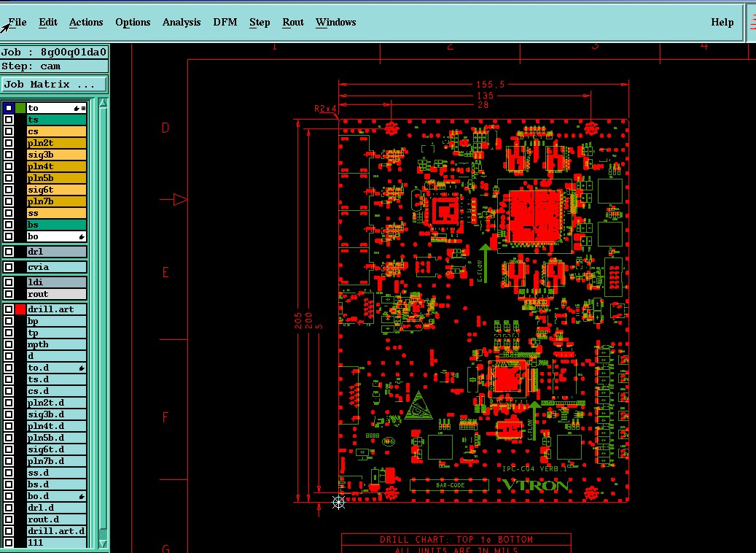Viewport: 756px width, 553px height.
Task: Select the 'ldi' layer name
Action: [x=56, y=282]
